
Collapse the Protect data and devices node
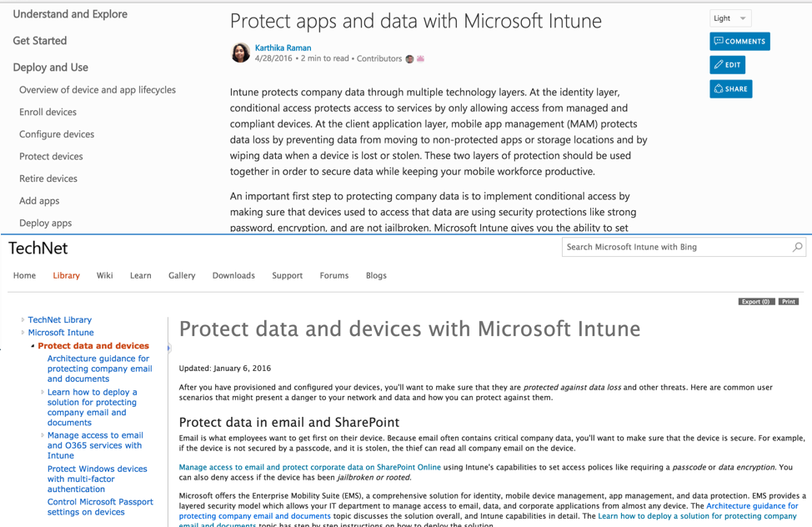pos(31,344)
